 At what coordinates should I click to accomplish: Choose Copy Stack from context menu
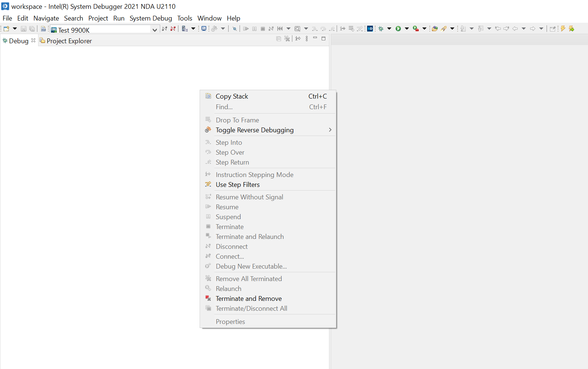tap(232, 96)
